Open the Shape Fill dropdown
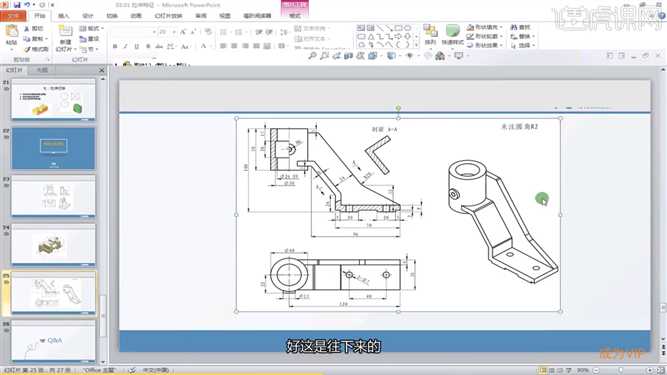The height and width of the screenshot is (375, 667). pyautogui.click(x=485, y=27)
